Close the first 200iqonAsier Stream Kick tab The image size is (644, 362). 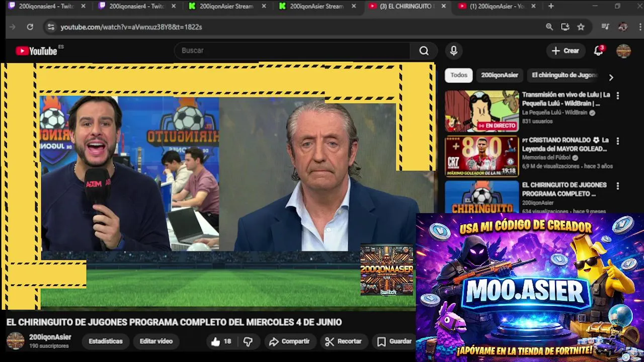pyautogui.click(x=264, y=6)
